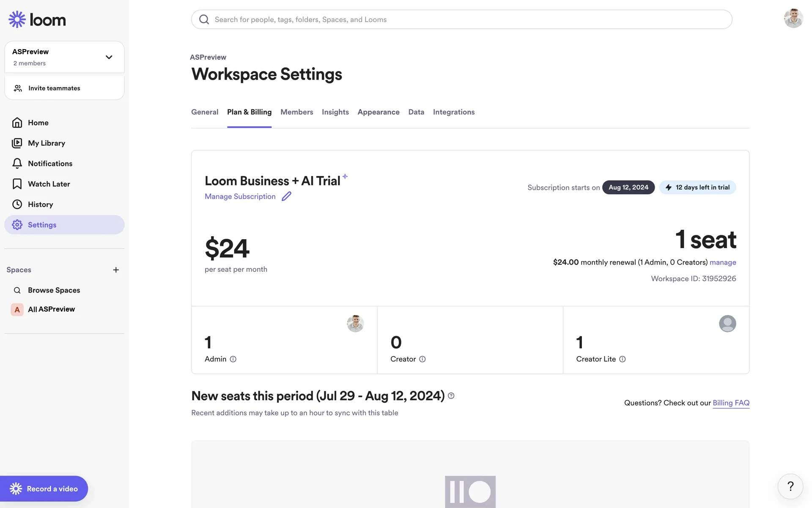The width and height of the screenshot is (812, 508).
Task: Click the Record a video Loom icon
Action: tap(16, 489)
